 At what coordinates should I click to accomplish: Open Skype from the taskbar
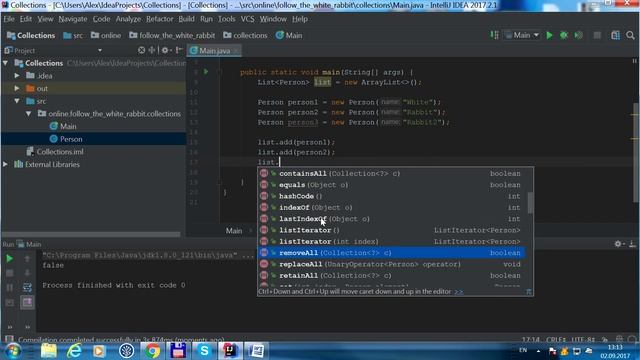tap(204, 351)
